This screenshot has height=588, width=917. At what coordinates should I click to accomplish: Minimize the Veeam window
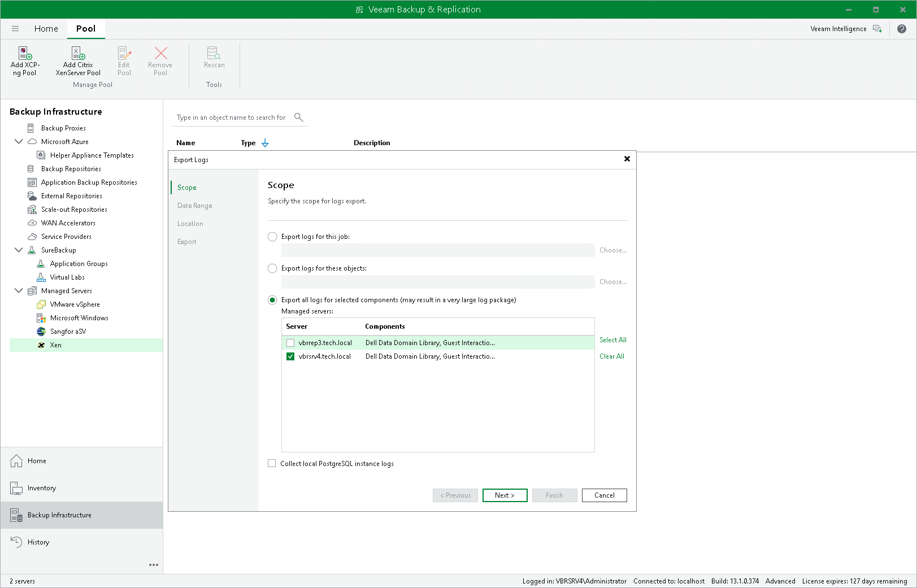coord(848,10)
